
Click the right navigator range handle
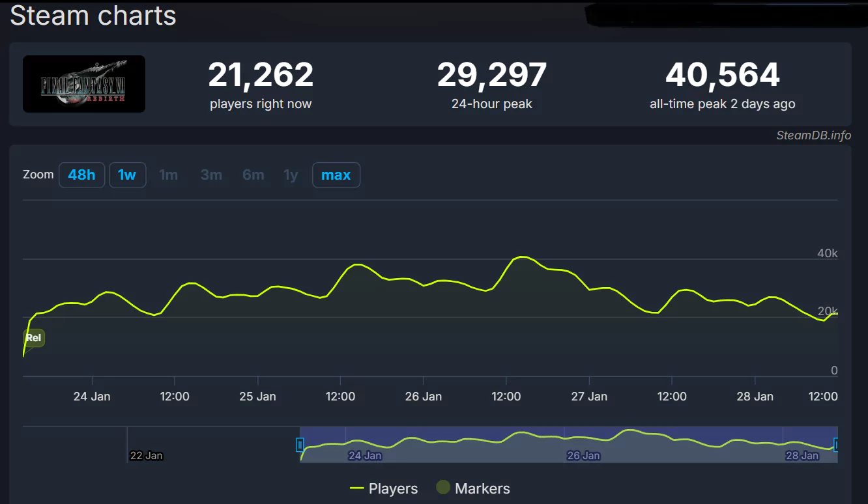[x=837, y=445]
